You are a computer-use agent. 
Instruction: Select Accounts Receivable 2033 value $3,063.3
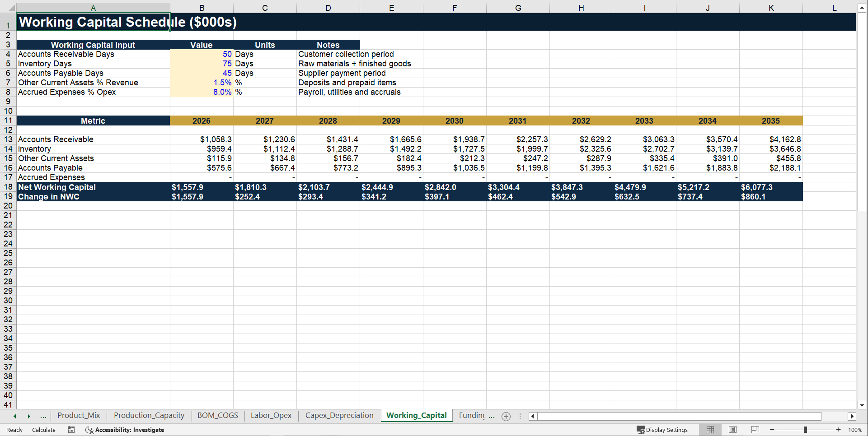[644, 139]
